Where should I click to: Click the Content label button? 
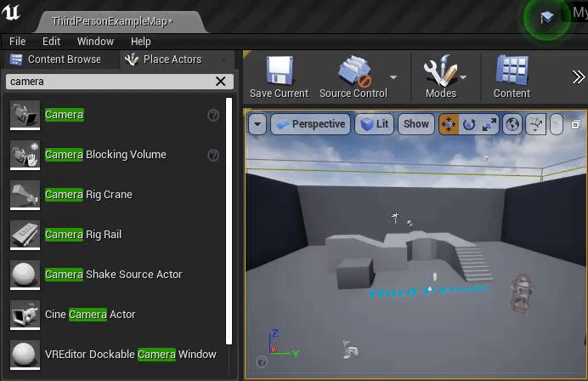[x=512, y=94]
